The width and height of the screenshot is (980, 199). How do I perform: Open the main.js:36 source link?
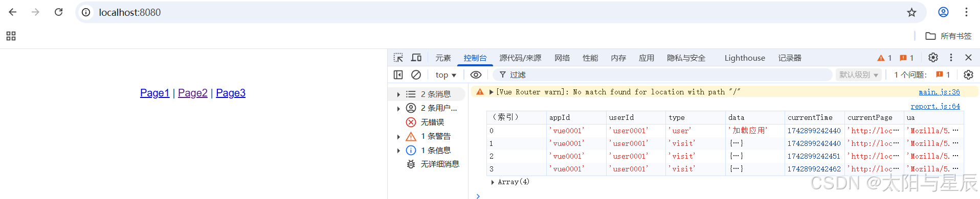[939, 92]
